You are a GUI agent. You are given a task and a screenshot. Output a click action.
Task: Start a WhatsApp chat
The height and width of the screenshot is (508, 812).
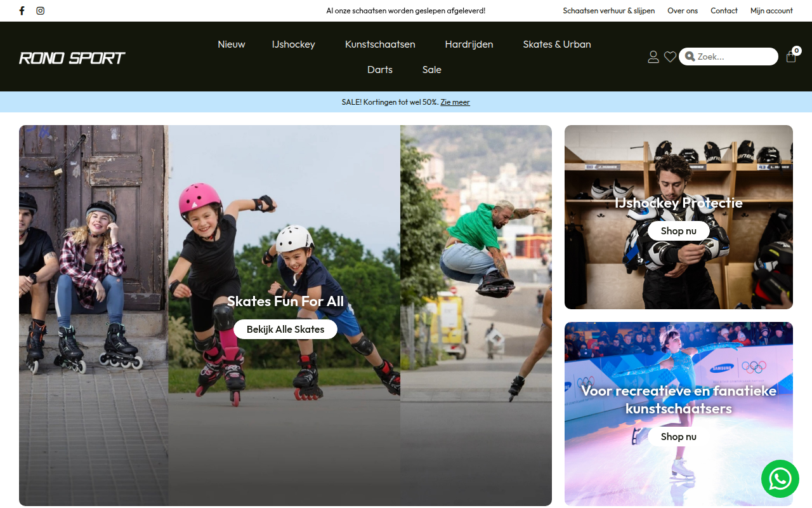point(780,479)
